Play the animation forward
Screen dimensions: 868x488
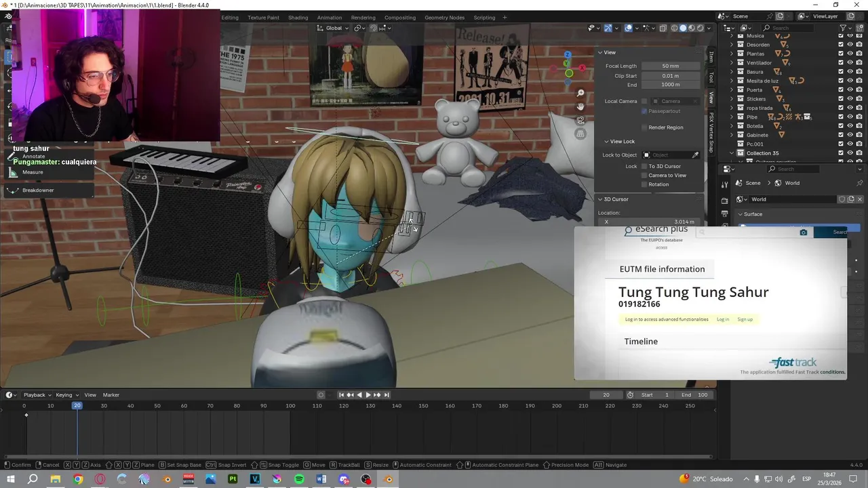[368, 395]
